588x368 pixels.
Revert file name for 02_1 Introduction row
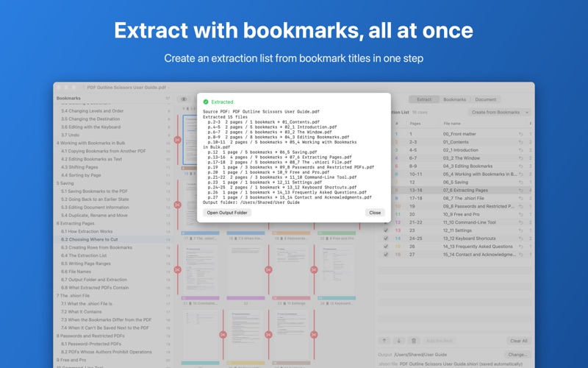(x=521, y=150)
